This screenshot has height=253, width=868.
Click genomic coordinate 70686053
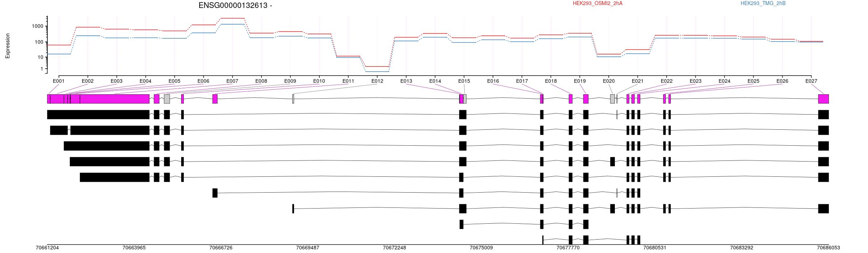click(x=829, y=248)
